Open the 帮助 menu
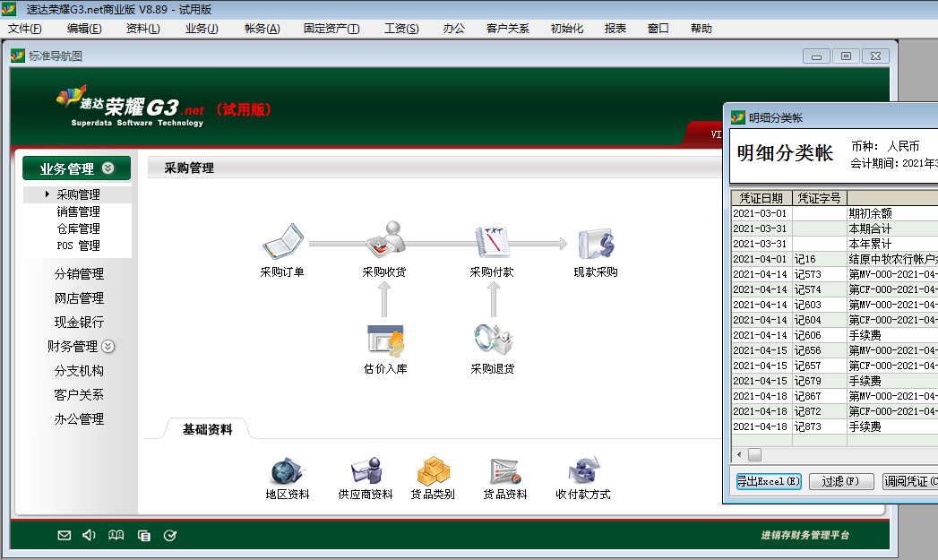The image size is (938, 560). pos(701,29)
